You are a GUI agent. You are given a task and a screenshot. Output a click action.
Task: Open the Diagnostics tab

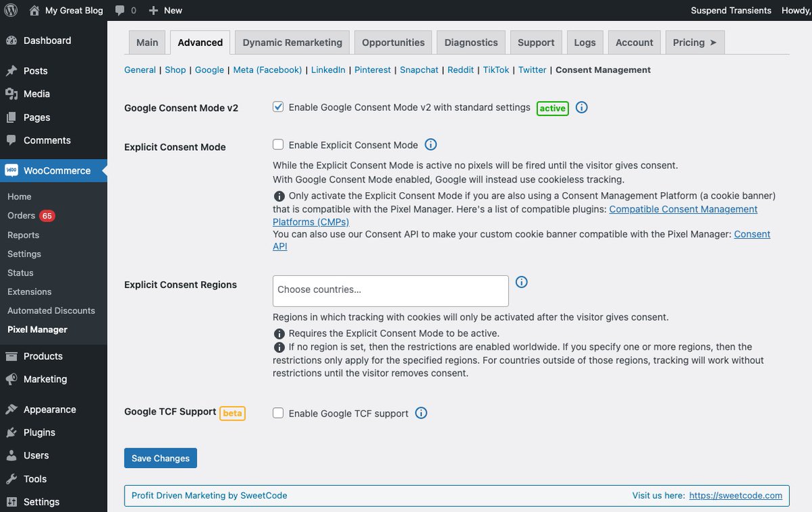[x=471, y=42]
